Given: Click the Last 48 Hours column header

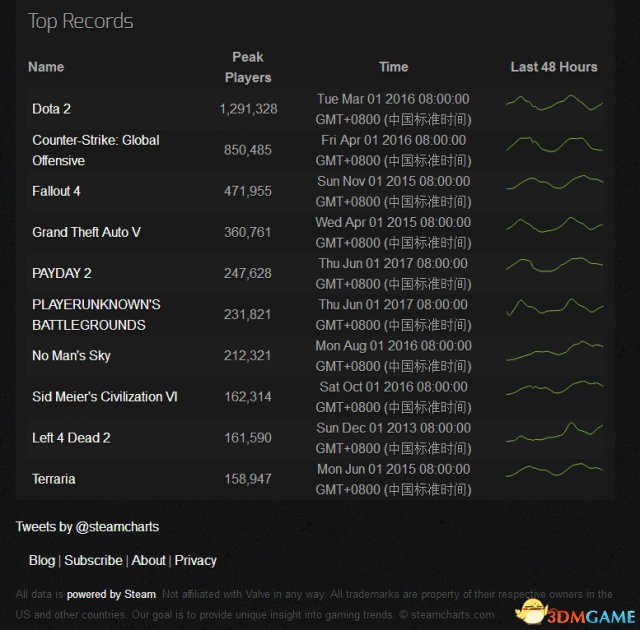Looking at the screenshot, I should 554,67.
